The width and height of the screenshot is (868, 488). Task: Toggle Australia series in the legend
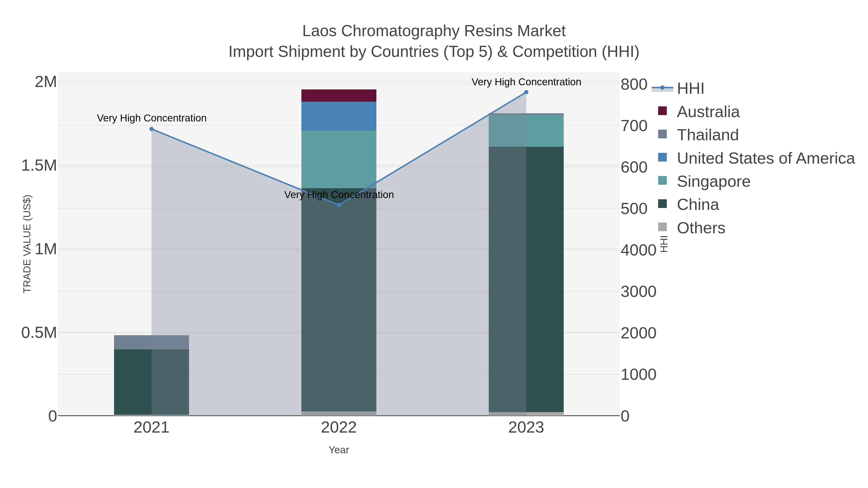tap(699, 112)
